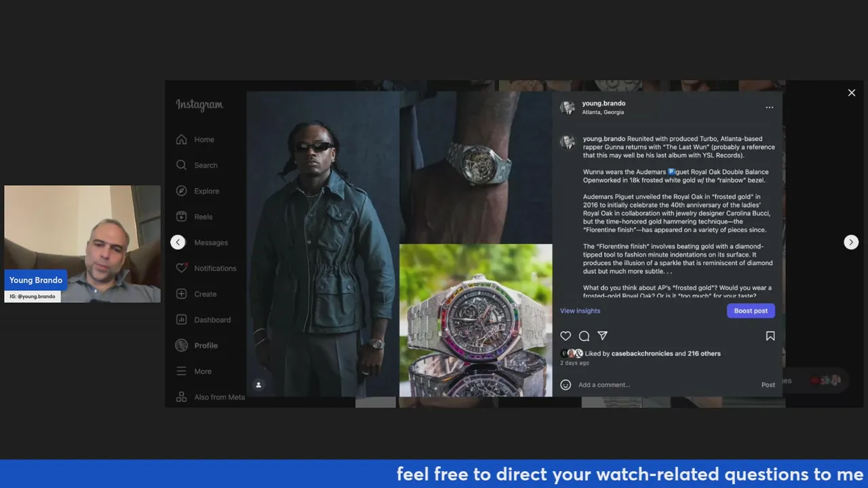Select Notifications menu label

click(216, 268)
